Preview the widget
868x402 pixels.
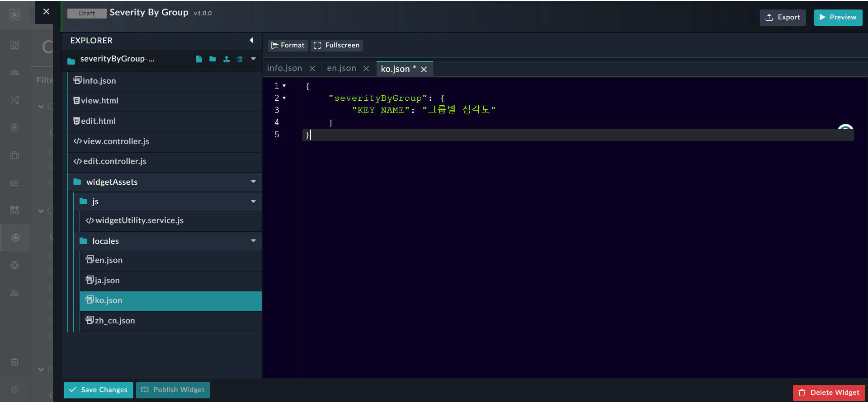pos(838,18)
